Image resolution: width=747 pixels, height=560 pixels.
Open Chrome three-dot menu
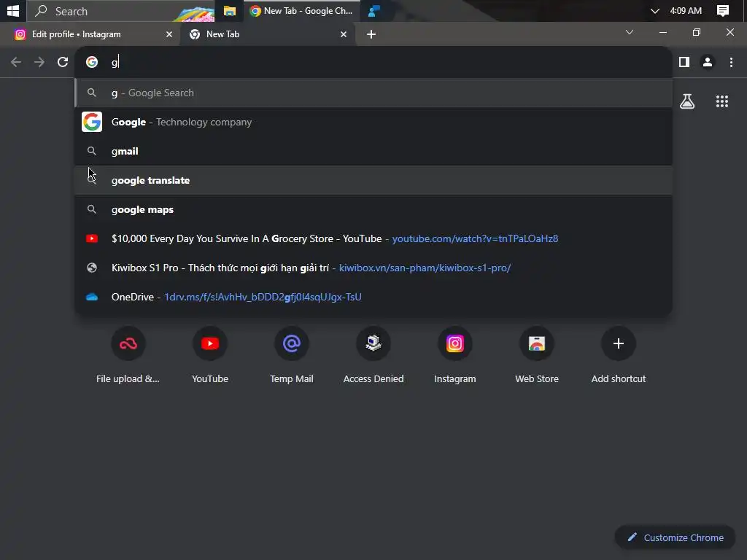pos(731,62)
